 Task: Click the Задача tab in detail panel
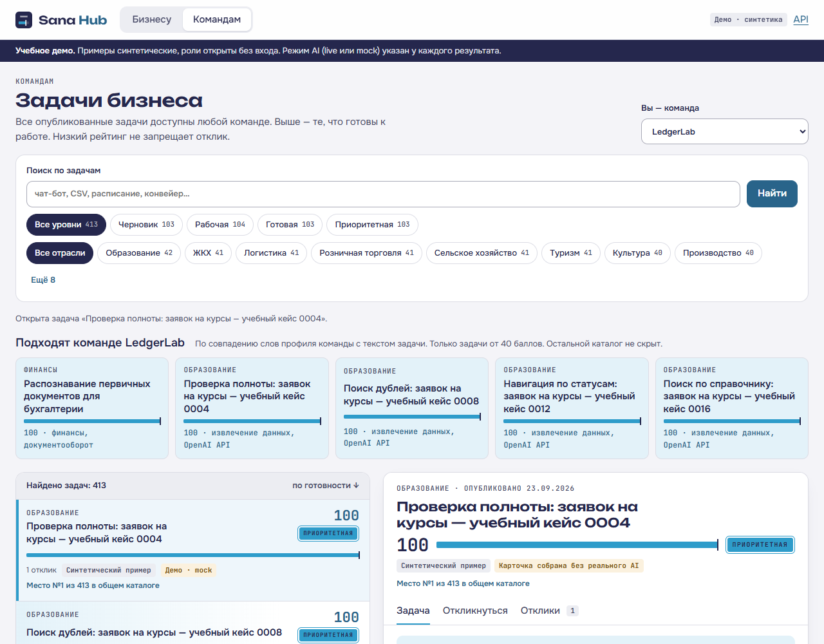coord(413,611)
